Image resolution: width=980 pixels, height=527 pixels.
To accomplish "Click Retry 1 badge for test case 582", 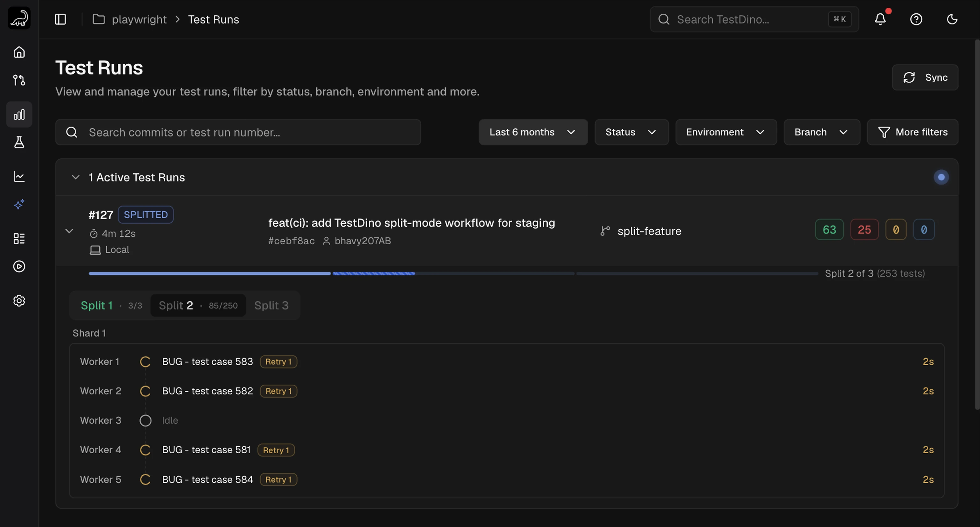I will (x=278, y=391).
